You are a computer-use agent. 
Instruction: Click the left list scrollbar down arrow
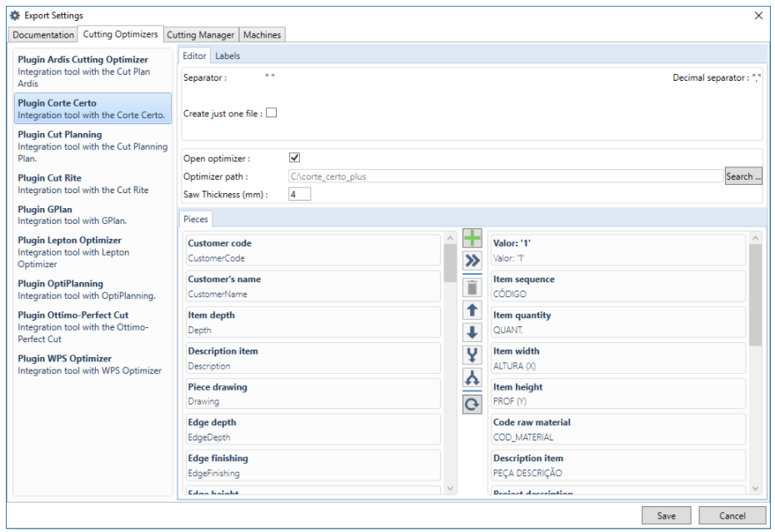(x=450, y=489)
